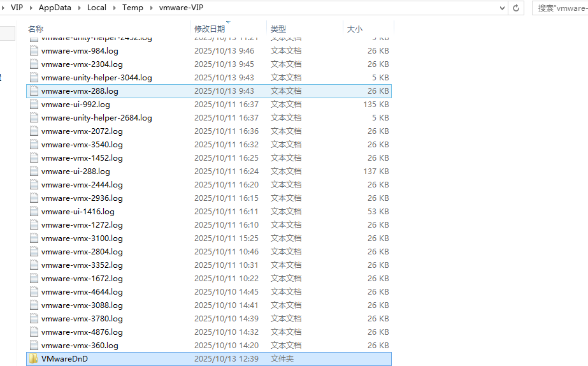The image size is (588, 366).
Task: Click the 135 KB size cell
Action: pyautogui.click(x=376, y=105)
